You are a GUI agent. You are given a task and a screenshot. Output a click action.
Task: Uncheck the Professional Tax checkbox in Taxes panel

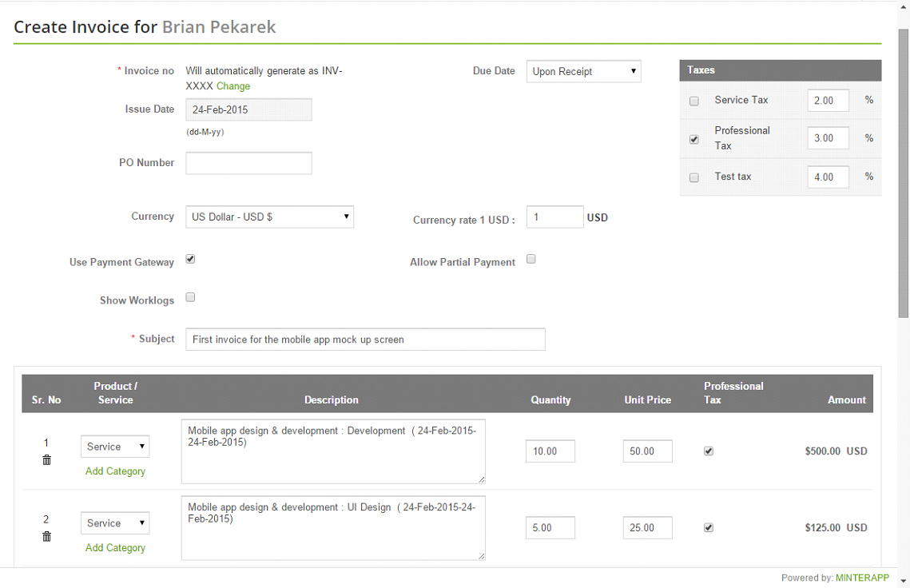[694, 139]
